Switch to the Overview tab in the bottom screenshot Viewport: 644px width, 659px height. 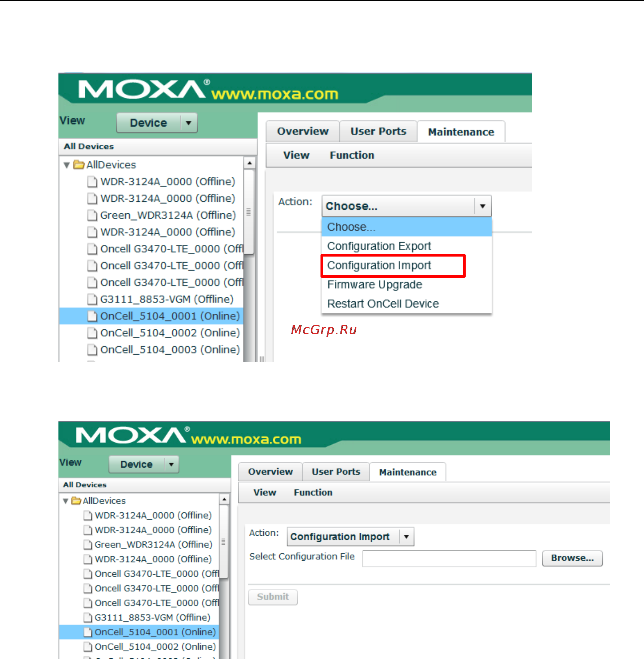point(270,472)
